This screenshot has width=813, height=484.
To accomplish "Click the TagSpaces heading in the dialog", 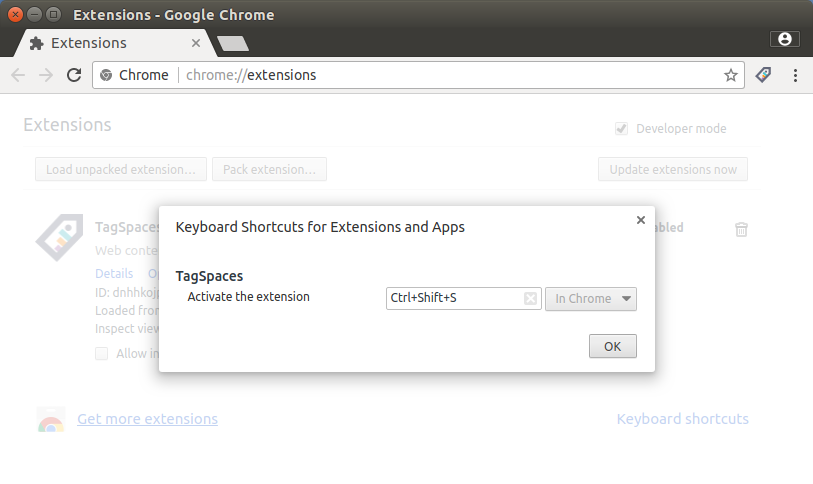I will [x=209, y=276].
